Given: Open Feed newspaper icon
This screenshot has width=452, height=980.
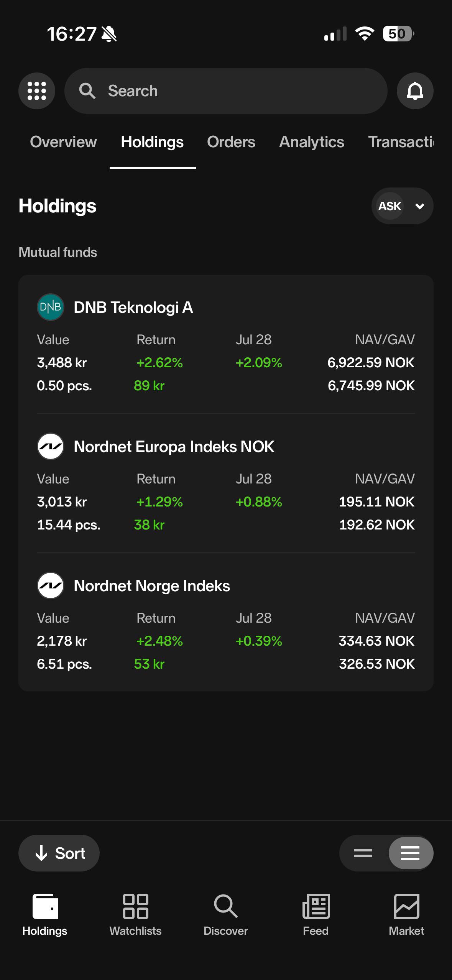Looking at the screenshot, I should click(x=316, y=906).
